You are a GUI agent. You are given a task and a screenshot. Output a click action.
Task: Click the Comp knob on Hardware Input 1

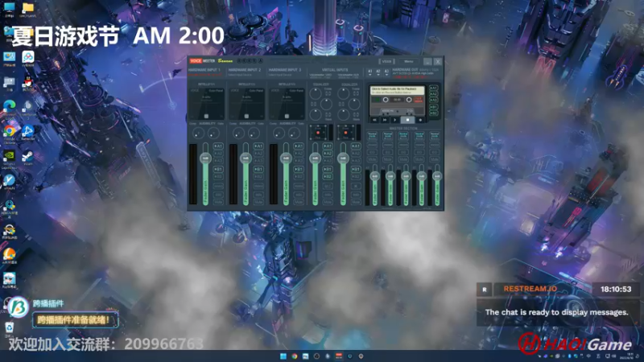[198, 133]
